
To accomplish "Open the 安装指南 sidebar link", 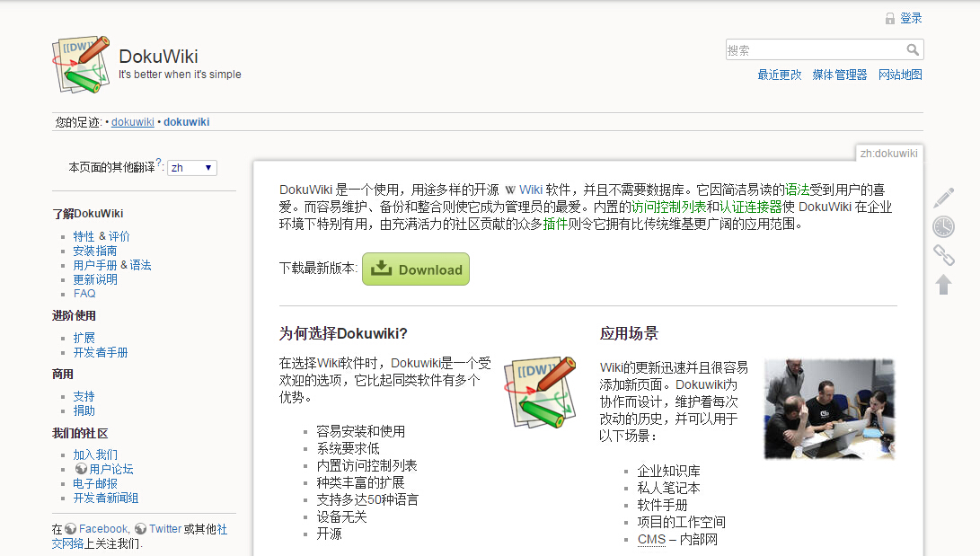I will [x=94, y=251].
